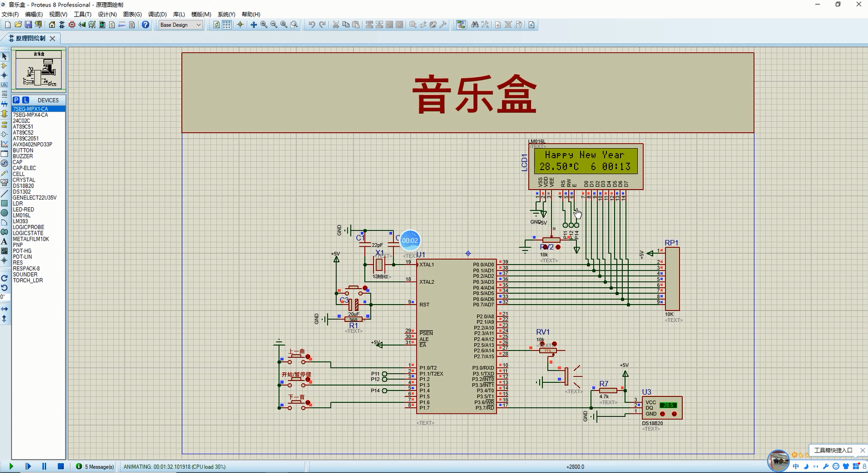Undo the last change
Screen dimensions: 868x473
point(312,25)
